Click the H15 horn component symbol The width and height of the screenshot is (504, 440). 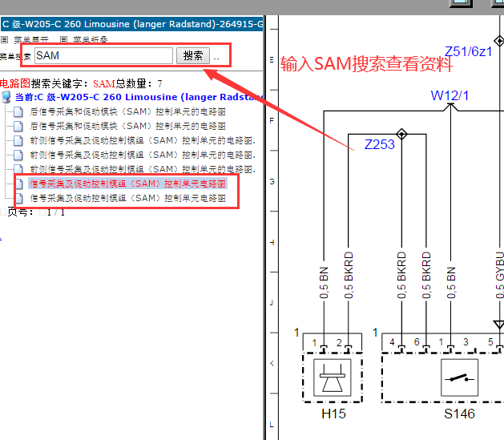[x=333, y=377]
